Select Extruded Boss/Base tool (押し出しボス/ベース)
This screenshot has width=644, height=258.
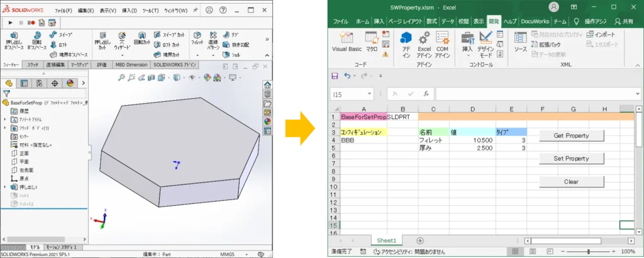point(14,42)
